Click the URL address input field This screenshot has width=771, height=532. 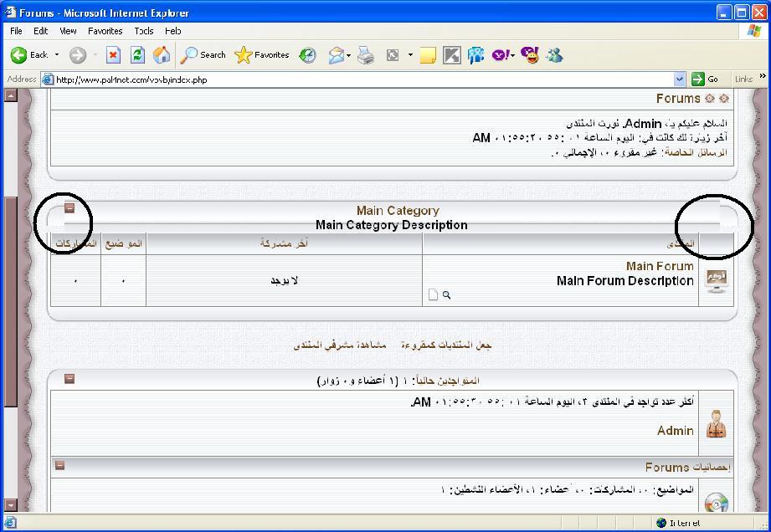point(360,79)
